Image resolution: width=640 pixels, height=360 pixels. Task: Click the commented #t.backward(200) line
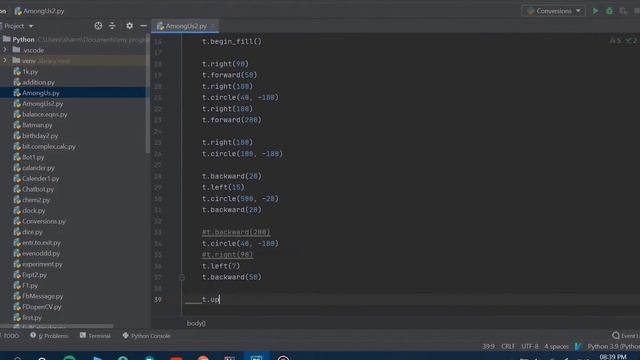click(236, 232)
